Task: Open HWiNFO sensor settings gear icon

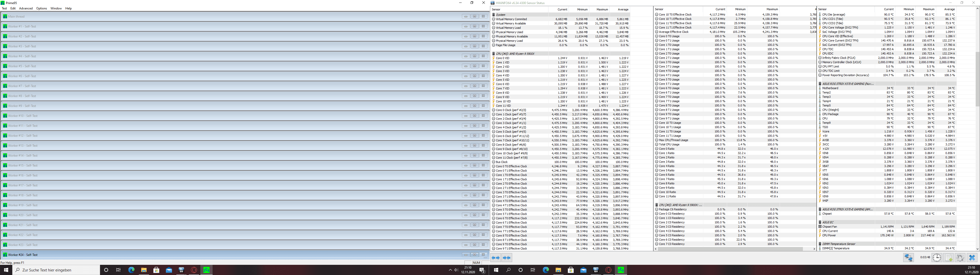Action: [960, 258]
